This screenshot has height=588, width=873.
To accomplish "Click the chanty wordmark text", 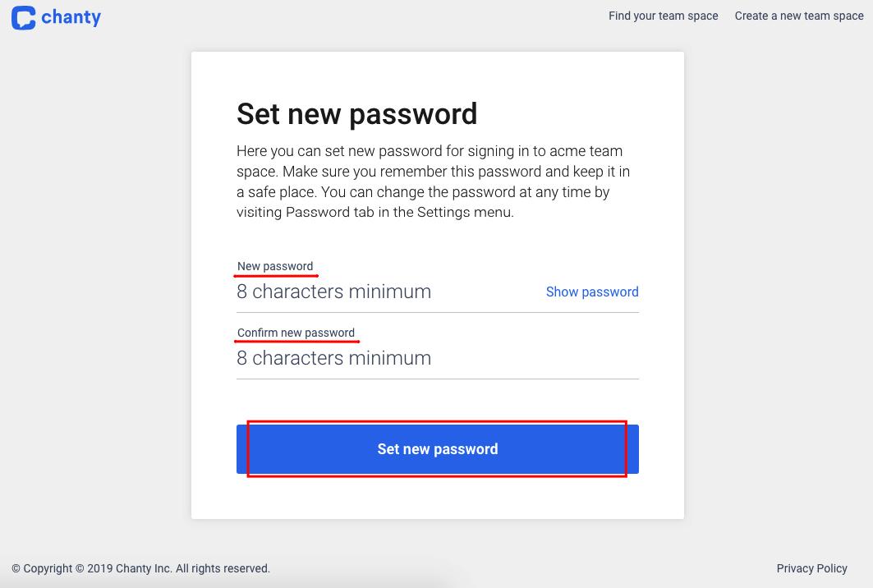I will point(71,17).
